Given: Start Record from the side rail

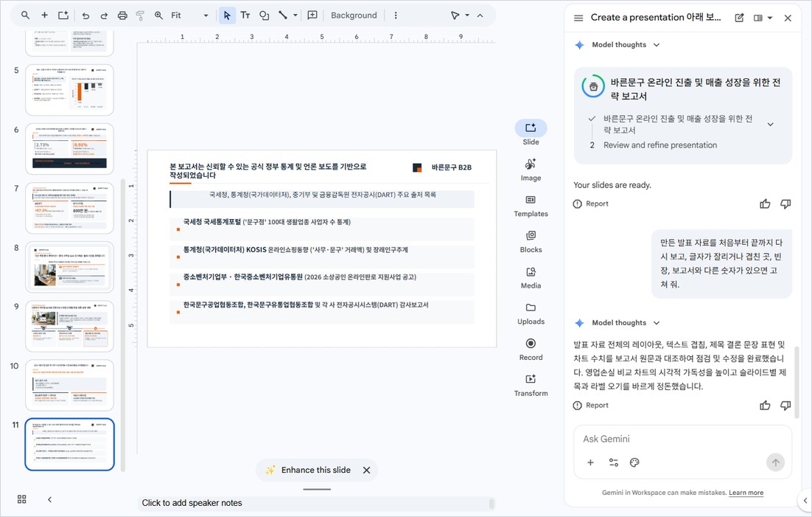Looking at the screenshot, I should tap(531, 350).
